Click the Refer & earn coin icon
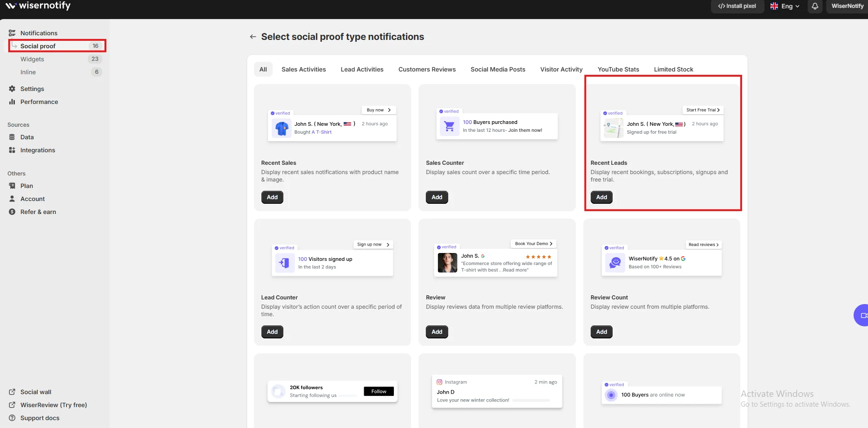The width and height of the screenshot is (868, 428). point(12,212)
